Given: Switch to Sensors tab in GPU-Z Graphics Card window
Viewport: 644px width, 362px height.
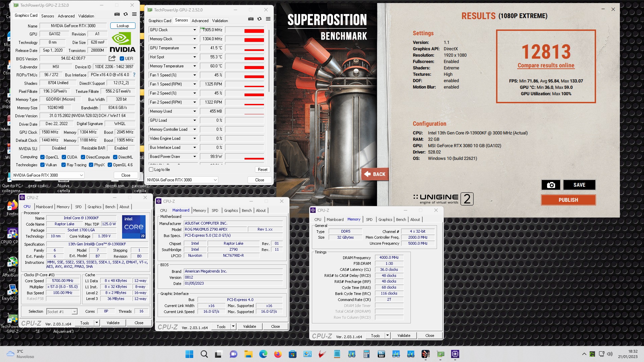Looking at the screenshot, I should [x=48, y=16].
